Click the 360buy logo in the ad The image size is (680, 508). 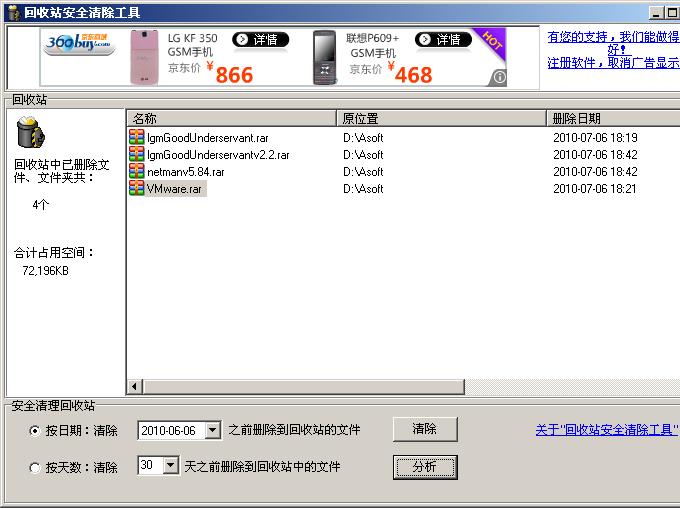click(x=79, y=44)
